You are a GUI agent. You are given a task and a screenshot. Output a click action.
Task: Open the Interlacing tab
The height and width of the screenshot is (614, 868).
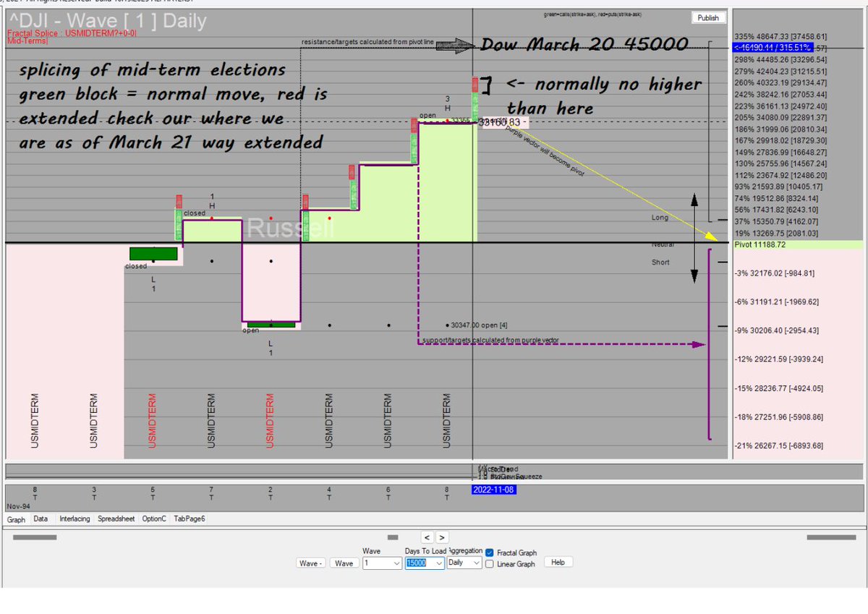pos(75,519)
